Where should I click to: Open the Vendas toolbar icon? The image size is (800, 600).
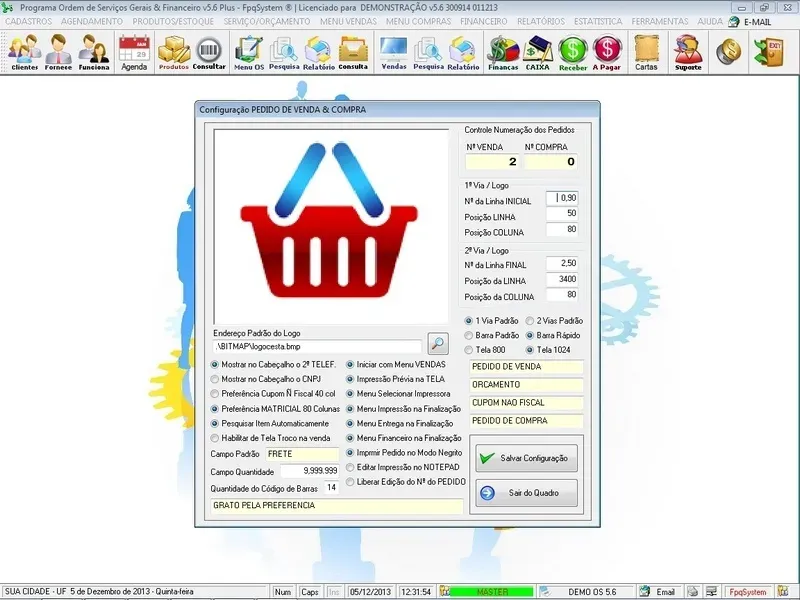click(x=394, y=52)
